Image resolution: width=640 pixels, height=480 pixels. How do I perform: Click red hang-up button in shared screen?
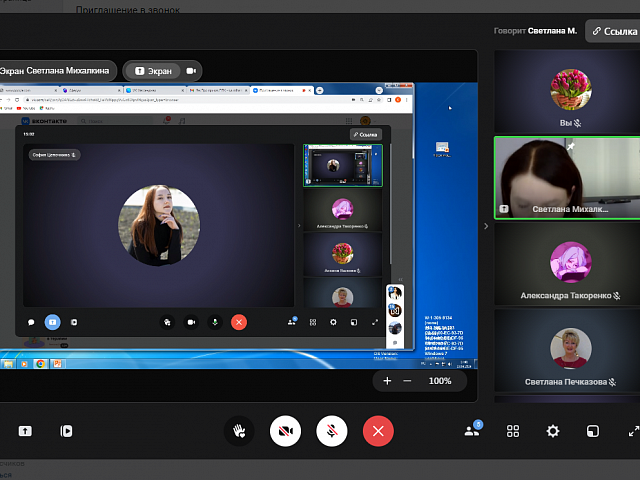[239, 322]
